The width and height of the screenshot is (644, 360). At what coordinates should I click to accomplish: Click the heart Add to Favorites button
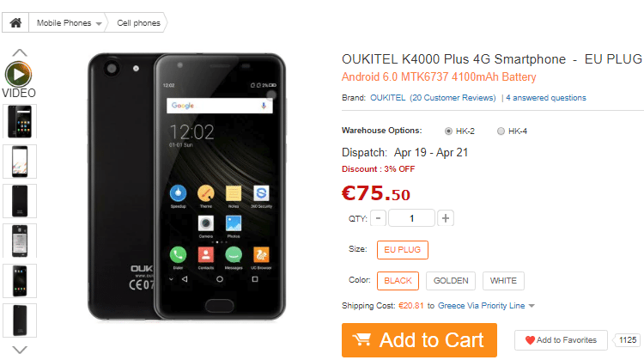[x=561, y=340]
